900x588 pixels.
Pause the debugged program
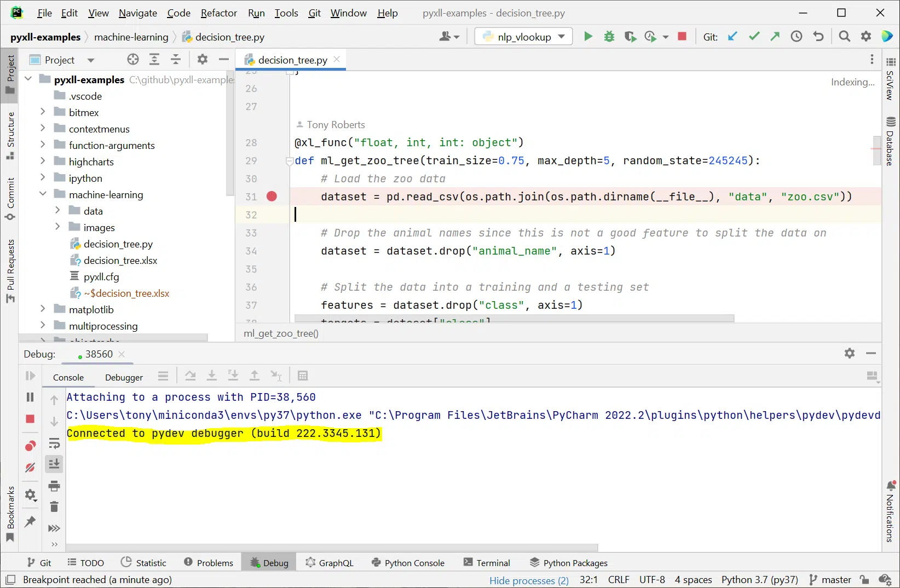[30, 397]
